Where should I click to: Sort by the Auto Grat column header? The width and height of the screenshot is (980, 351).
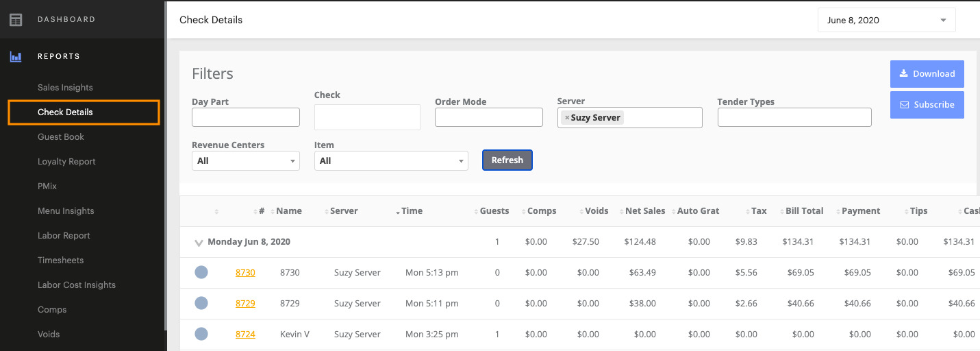coord(698,211)
